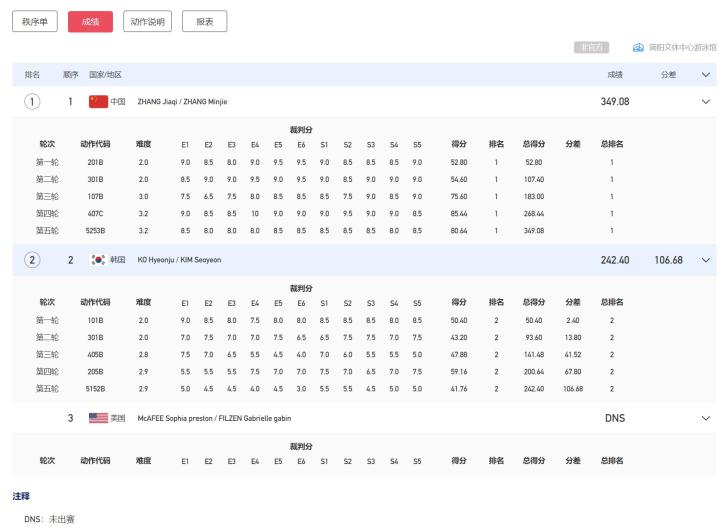Click the venue building icon
Viewport: 720px width, 529px height.
[x=638, y=48]
